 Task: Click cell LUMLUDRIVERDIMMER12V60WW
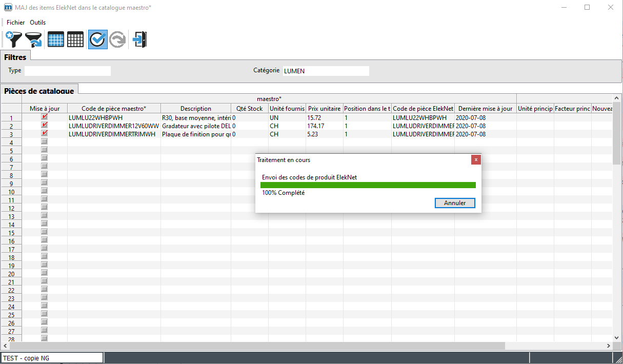pyautogui.click(x=114, y=126)
